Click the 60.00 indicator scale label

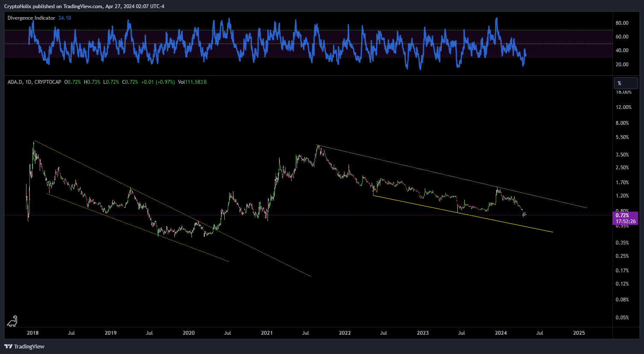point(622,37)
